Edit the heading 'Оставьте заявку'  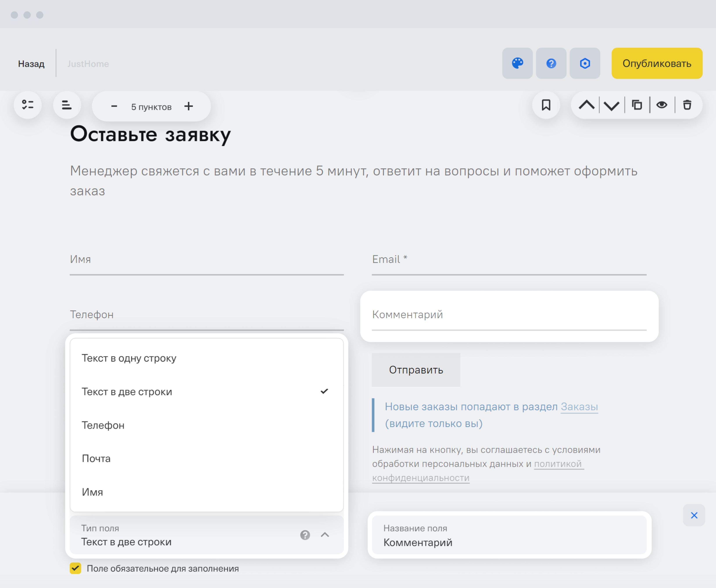(x=150, y=134)
